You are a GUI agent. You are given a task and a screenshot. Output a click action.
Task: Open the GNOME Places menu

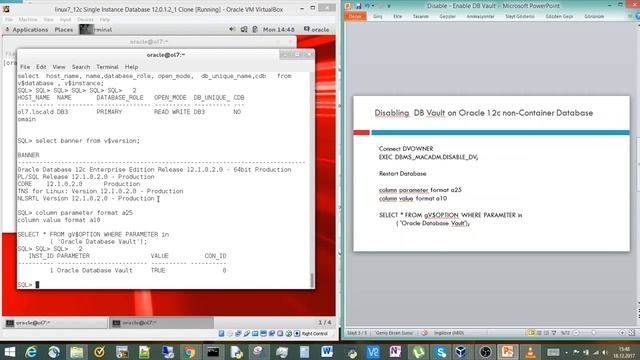(x=64, y=29)
